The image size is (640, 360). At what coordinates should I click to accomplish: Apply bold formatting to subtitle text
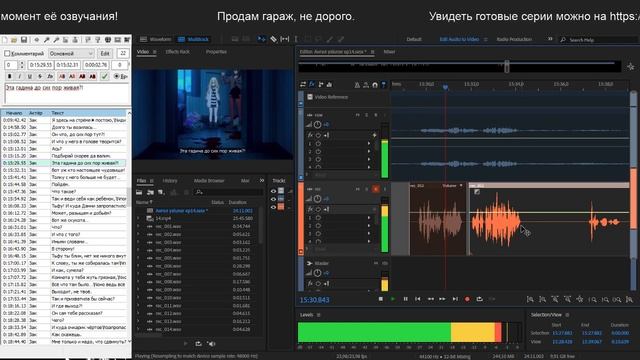pos(10,76)
